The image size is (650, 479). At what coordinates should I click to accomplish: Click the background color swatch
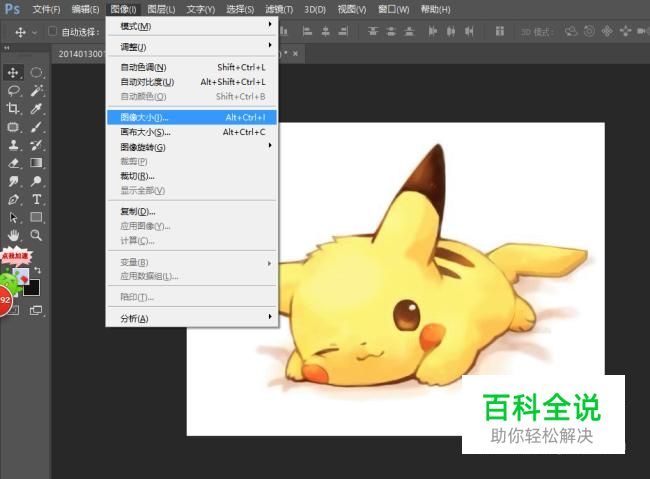coord(32,287)
